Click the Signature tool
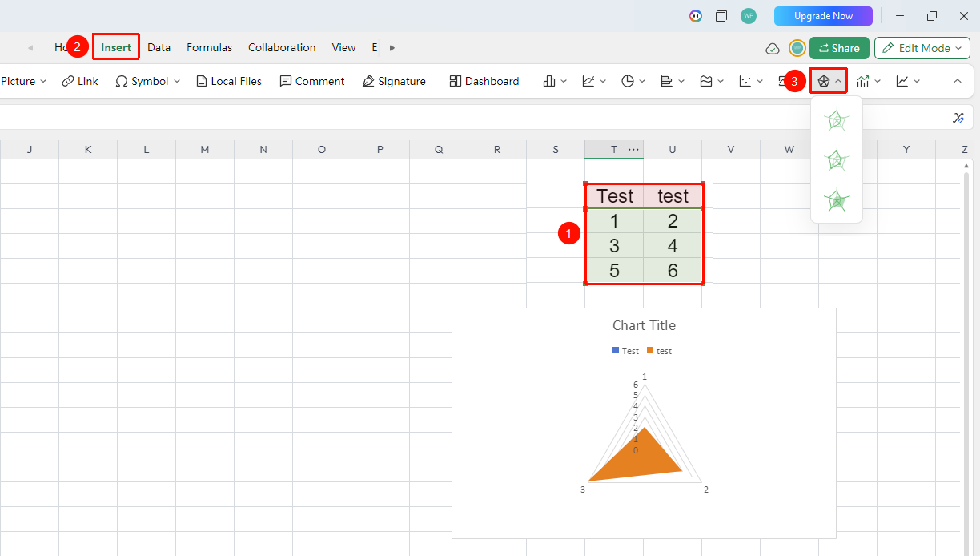Screen dimensions: 980x556 coord(394,81)
